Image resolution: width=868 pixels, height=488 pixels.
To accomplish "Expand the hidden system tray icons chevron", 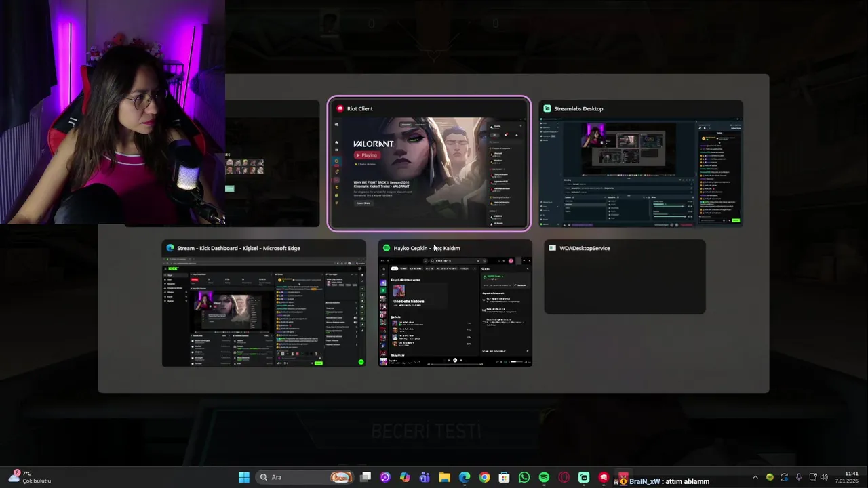I will [x=755, y=477].
